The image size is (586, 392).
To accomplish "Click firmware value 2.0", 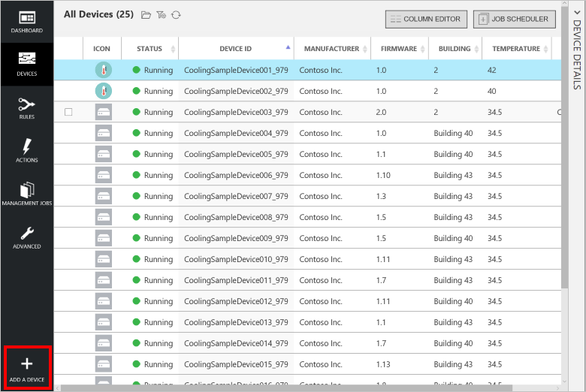I will click(x=381, y=112).
